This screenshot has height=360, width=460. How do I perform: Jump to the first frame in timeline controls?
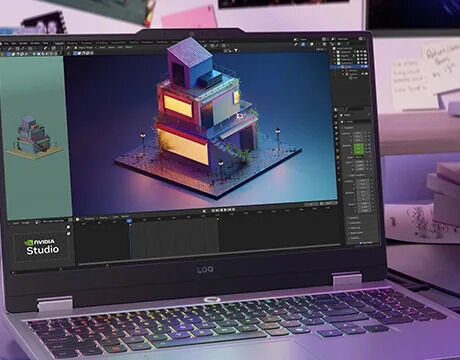[213, 210]
